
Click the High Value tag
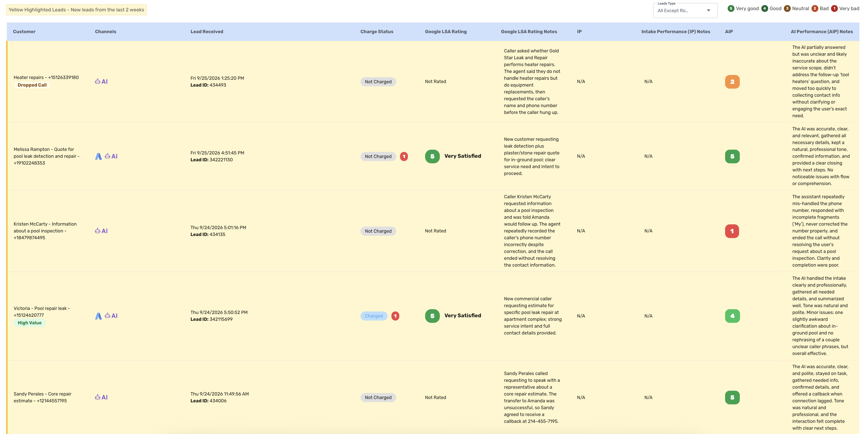[x=30, y=323]
